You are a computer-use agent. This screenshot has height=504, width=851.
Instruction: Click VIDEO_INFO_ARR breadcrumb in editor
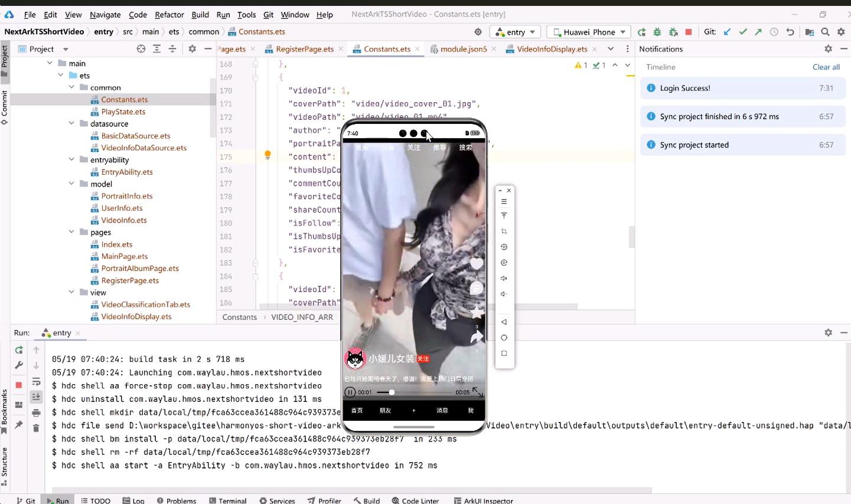click(302, 317)
